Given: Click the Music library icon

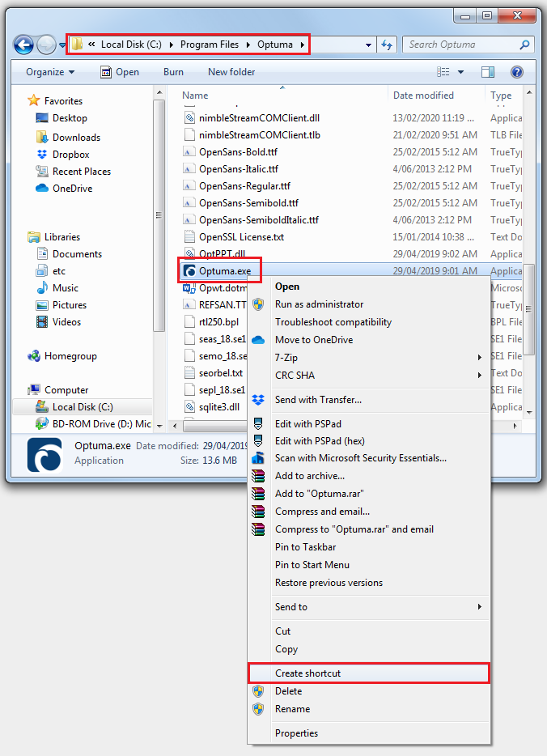Looking at the screenshot, I should (x=42, y=288).
